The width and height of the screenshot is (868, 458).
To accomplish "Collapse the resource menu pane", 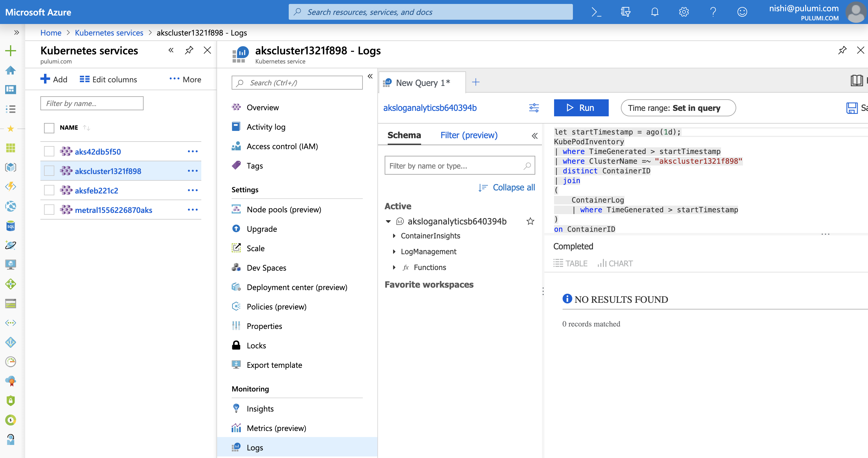I will click(370, 76).
